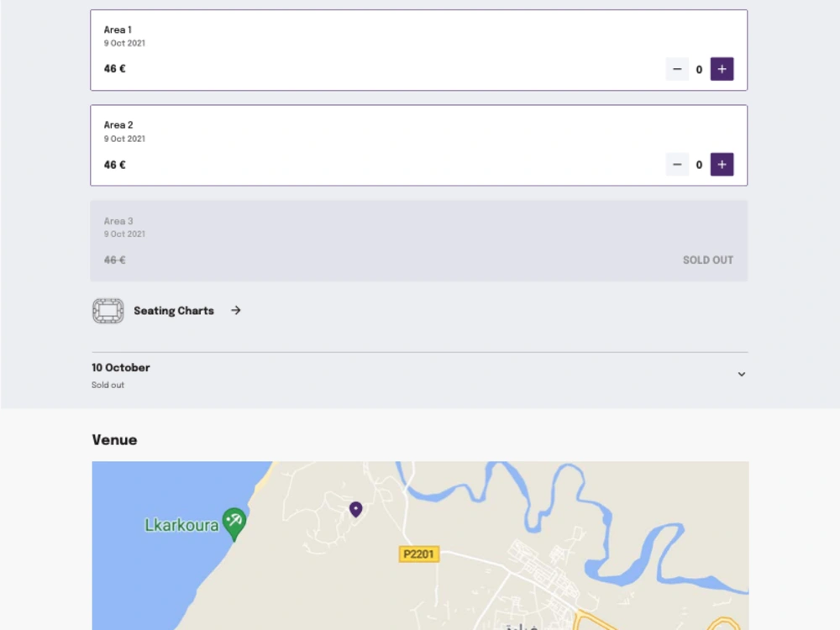The height and width of the screenshot is (630, 840).
Task: Open the Seating Charts link
Action: pos(174,311)
